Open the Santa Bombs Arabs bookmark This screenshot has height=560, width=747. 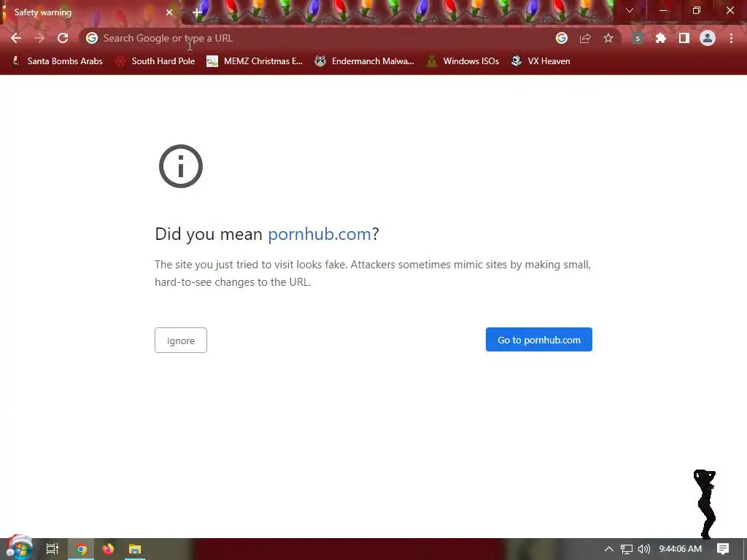57,61
